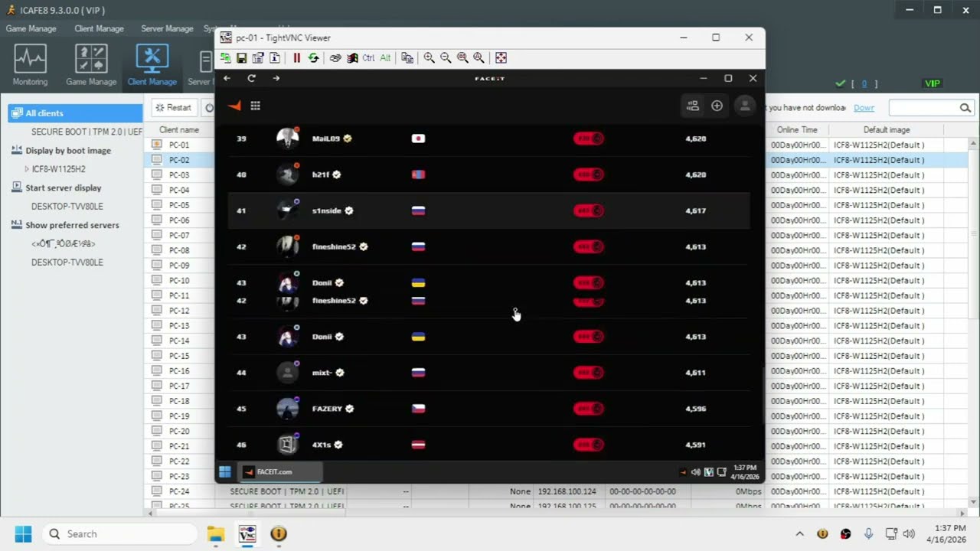
Task: Switch to Game Manage large toolbar icon
Action: pos(91,65)
